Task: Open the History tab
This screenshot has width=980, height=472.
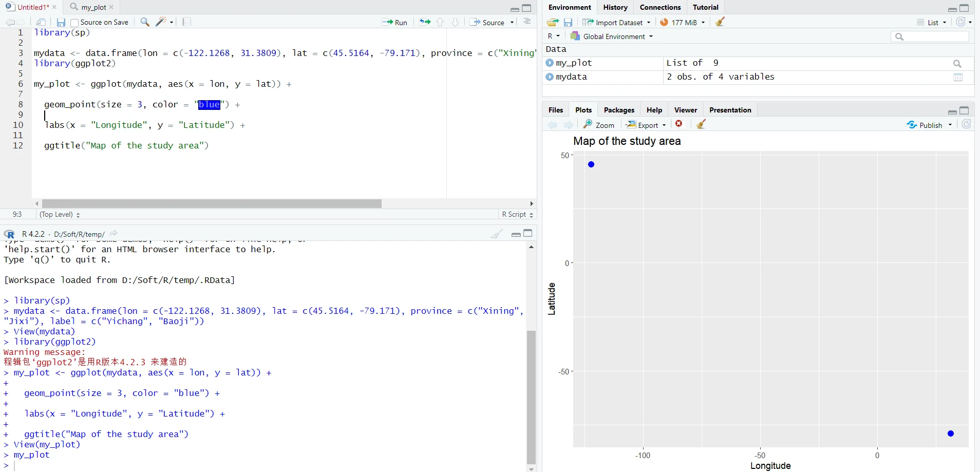Action: tap(615, 7)
